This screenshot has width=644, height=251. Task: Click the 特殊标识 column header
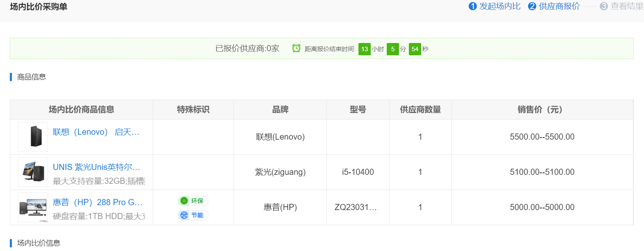[193, 110]
